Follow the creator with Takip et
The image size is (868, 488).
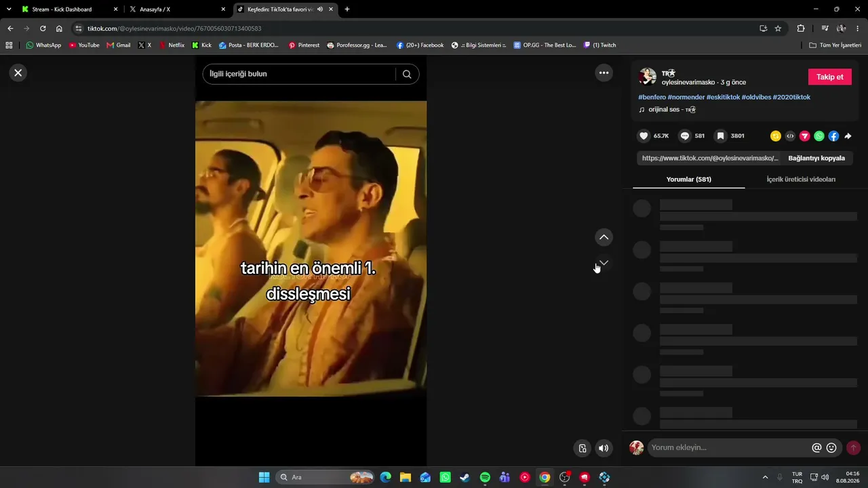tap(829, 77)
